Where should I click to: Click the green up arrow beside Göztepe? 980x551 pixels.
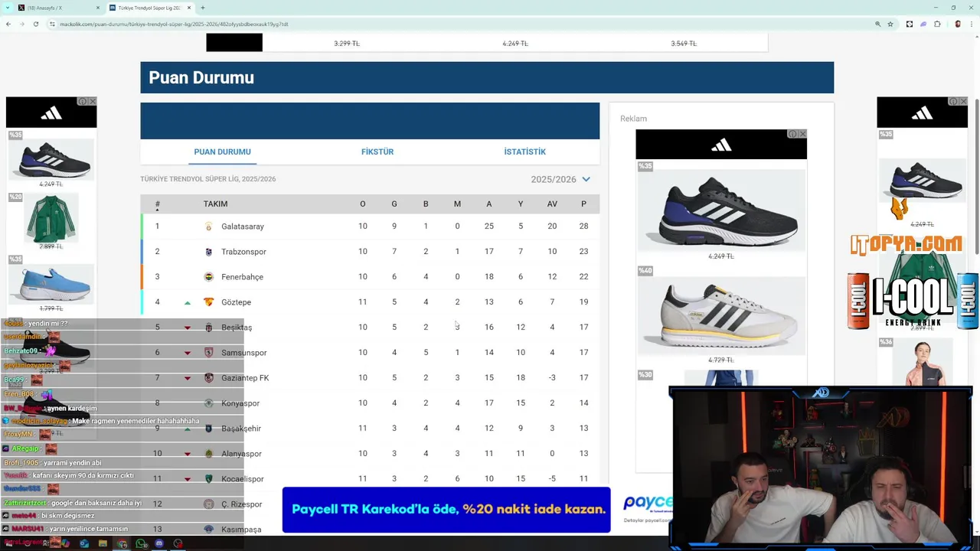[187, 303]
